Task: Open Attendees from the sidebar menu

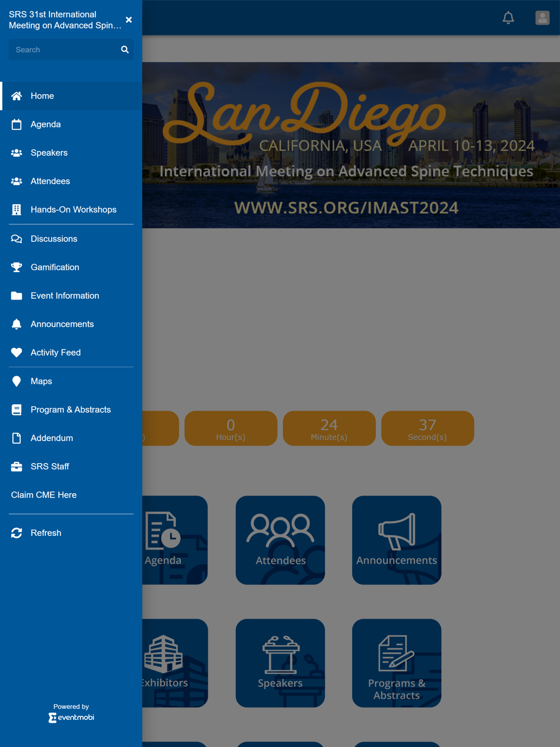Action: (x=71, y=181)
